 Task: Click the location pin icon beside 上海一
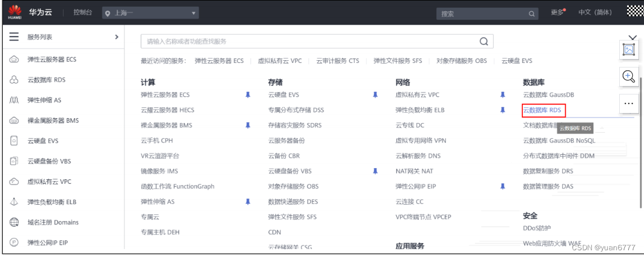click(108, 13)
